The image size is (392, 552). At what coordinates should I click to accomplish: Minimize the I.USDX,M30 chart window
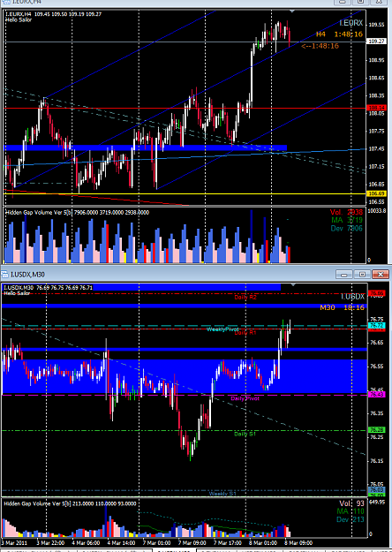(344, 275)
